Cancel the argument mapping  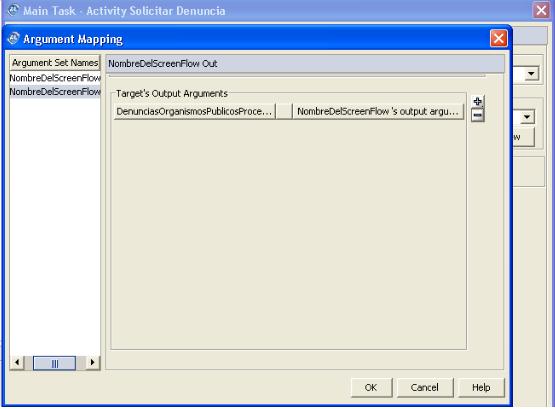(x=424, y=387)
